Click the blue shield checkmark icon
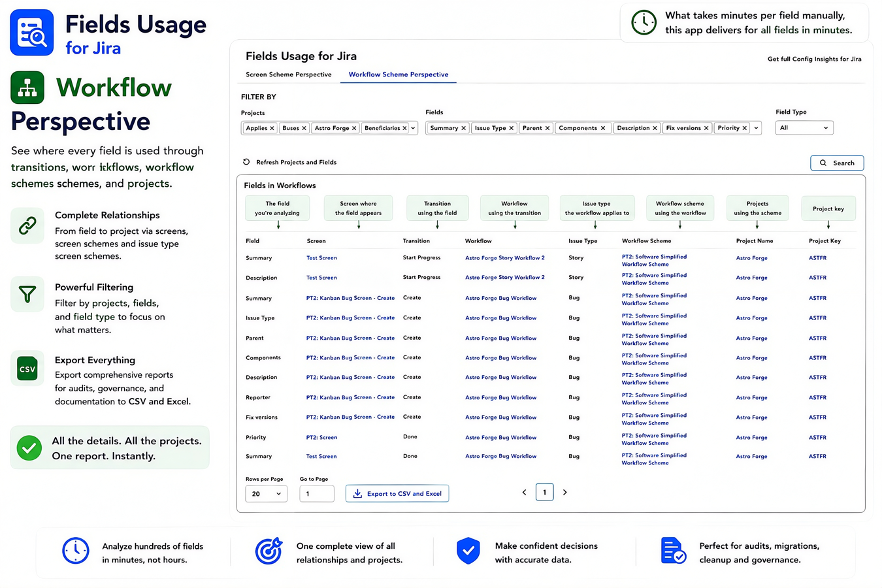This screenshot has width=882, height=588. [x=468, y=551]
